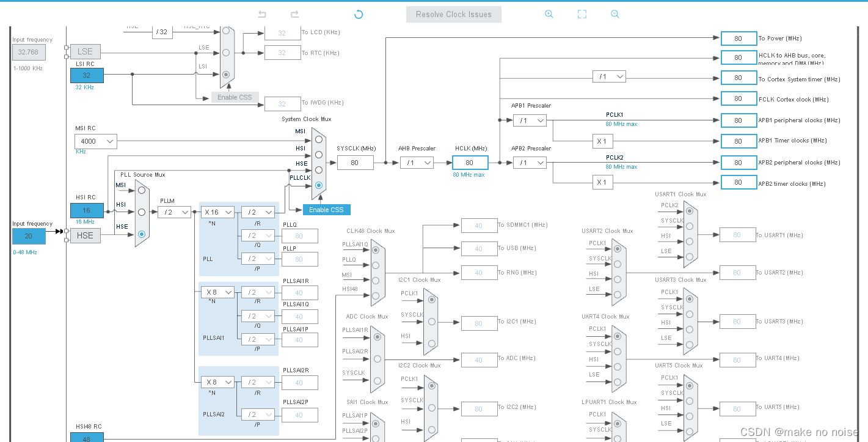Viewport: 868px width, 442px height.
Task: Select HSI48 in CLK48 Clock Mux
Action: [x=375, y=295]
